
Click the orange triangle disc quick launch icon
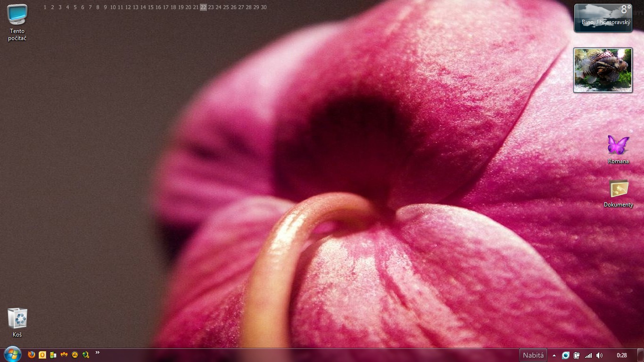coord(75,354)
